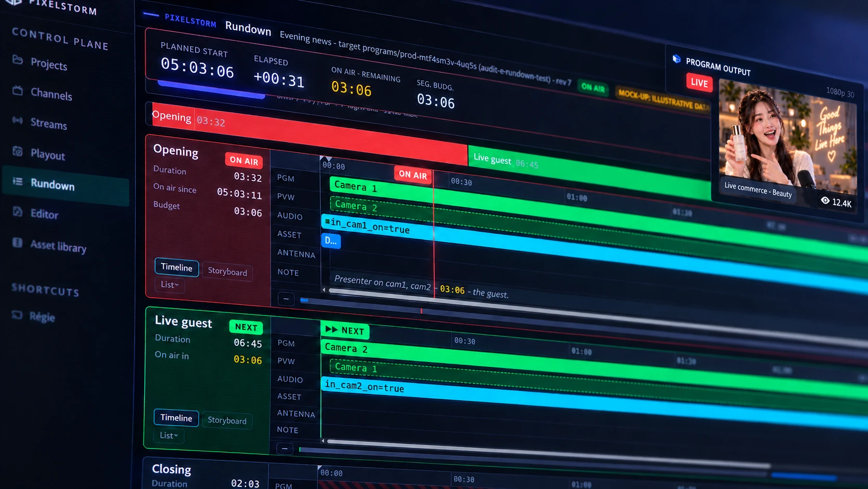Screen dimensions: 868x489
Task: Click the viewer count eye icon
Action: click(825, 200)
